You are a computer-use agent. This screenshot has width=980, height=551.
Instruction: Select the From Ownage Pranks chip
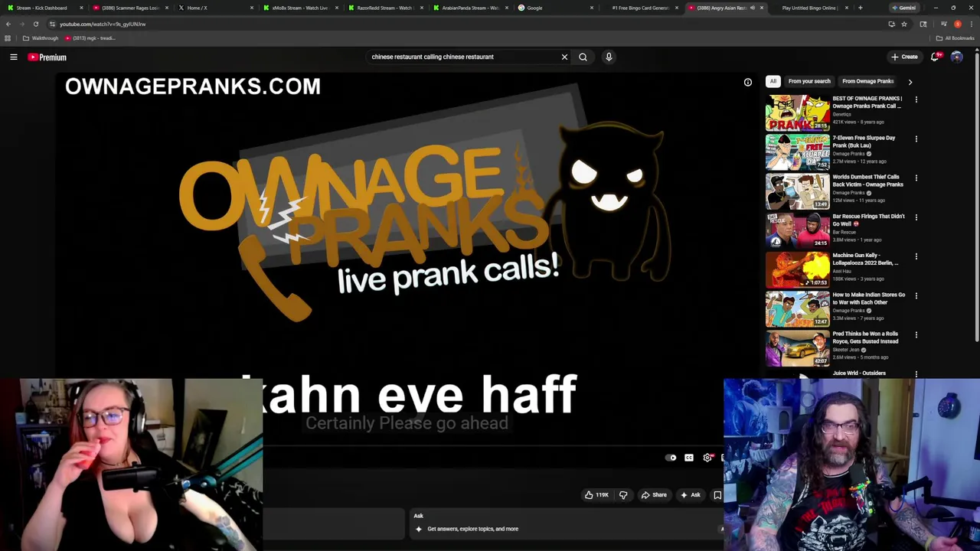(x=868, y=81)
